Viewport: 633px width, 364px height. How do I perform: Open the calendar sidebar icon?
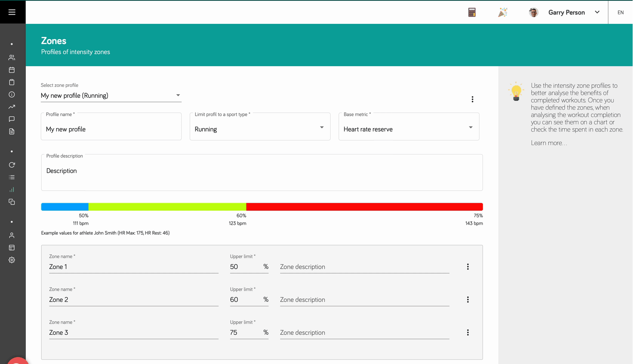tap(12, 70)
